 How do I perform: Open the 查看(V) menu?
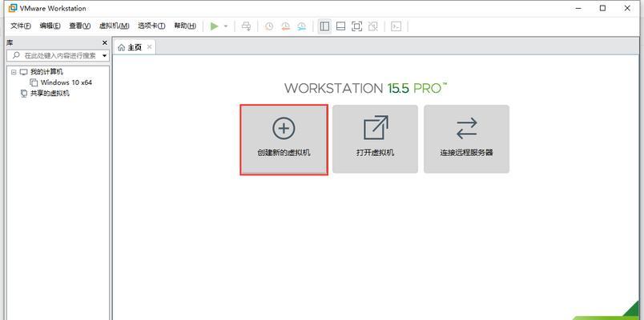pos(79,26)
